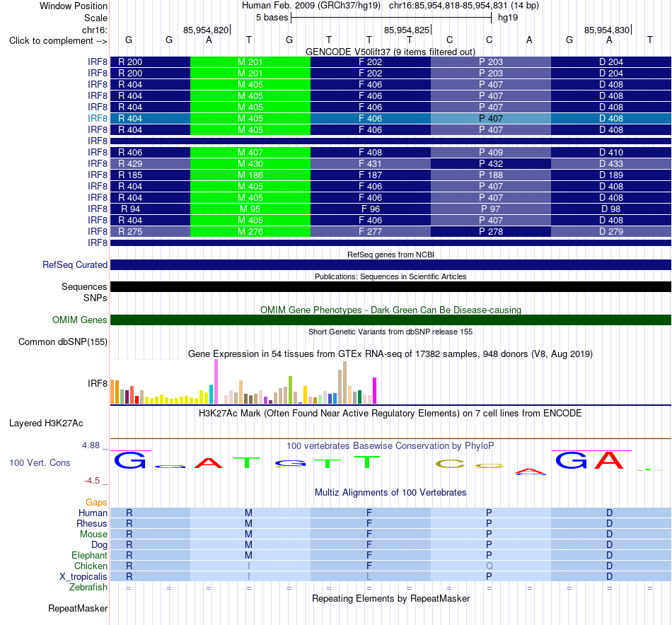
Task: Click the Mouse species label
Action: (93, 535)
